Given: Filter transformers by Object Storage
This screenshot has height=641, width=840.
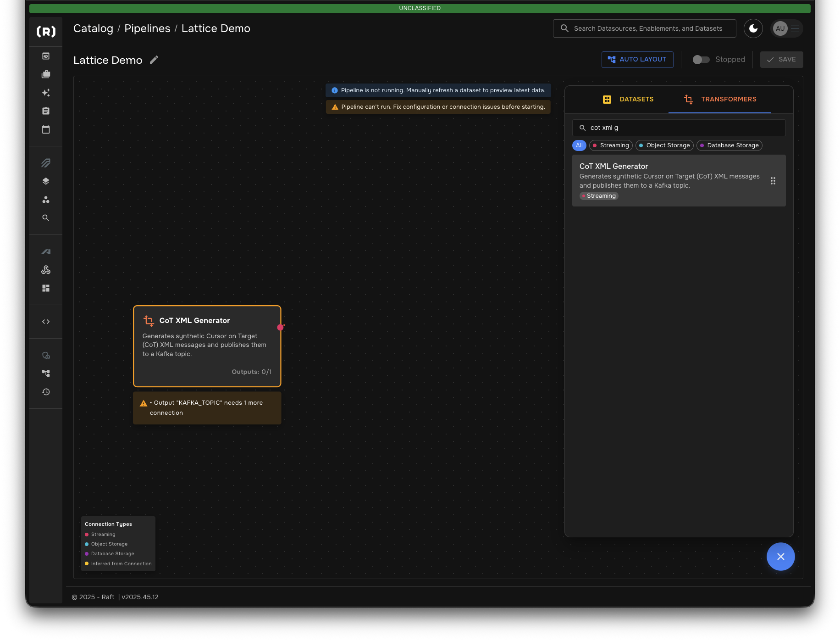Looking at the screenshot, I should click(x=664, y=145).
